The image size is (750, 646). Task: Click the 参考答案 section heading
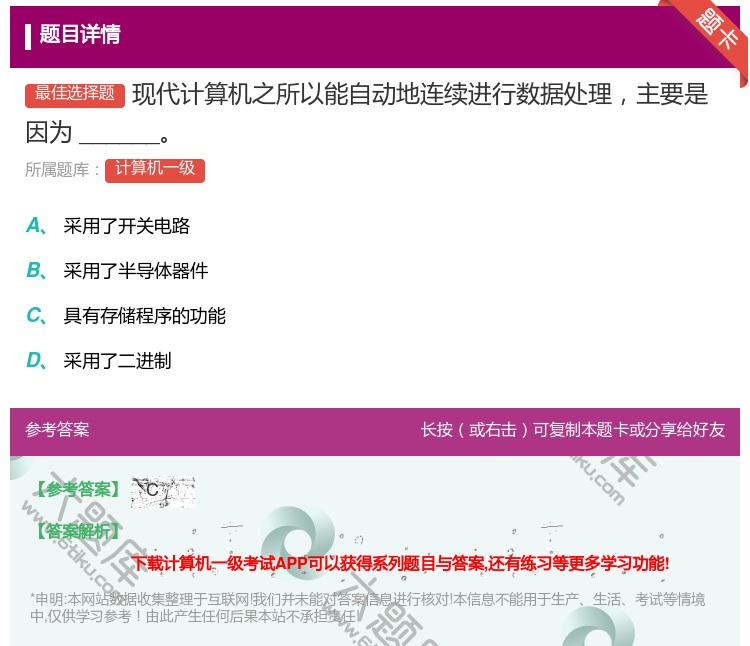[x=57, y=430]
